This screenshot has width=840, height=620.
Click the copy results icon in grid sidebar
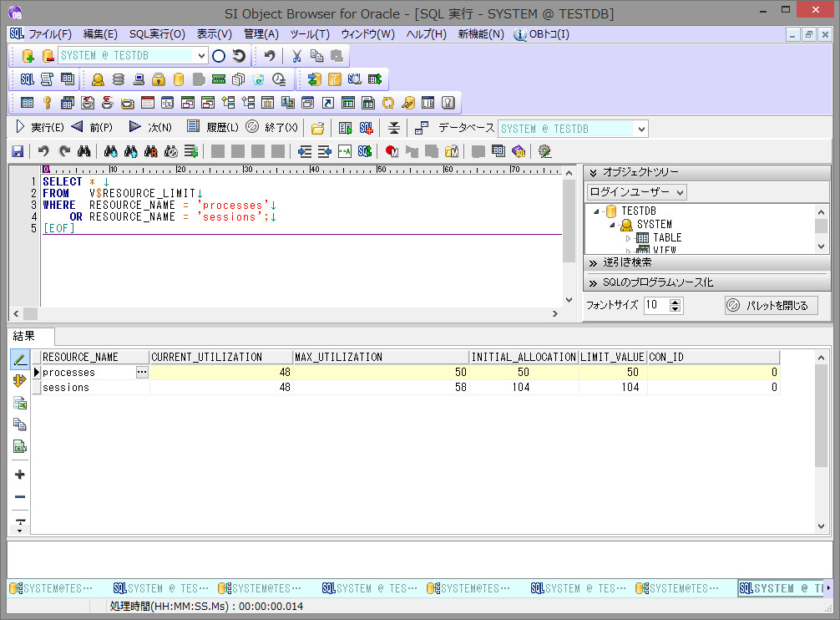click(x=20, y=424)
